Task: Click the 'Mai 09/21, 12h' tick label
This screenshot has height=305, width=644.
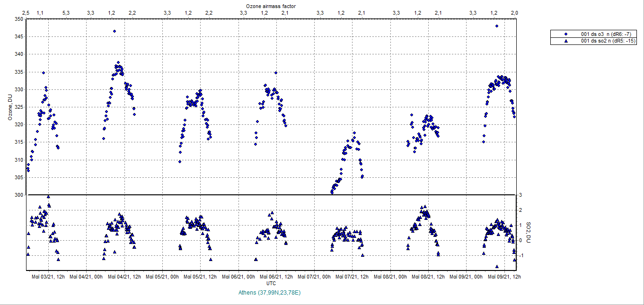Action: [504, 277]
